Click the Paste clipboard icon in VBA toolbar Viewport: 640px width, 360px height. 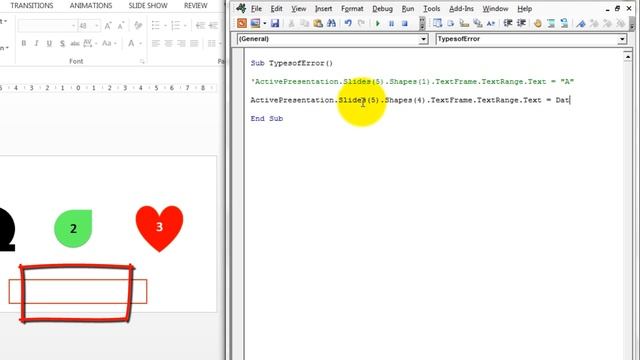(318, 23)
